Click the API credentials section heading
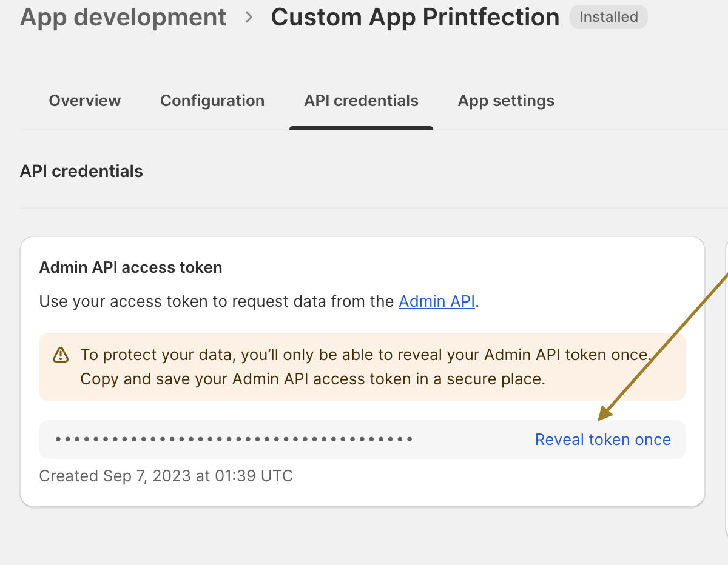 81,172
